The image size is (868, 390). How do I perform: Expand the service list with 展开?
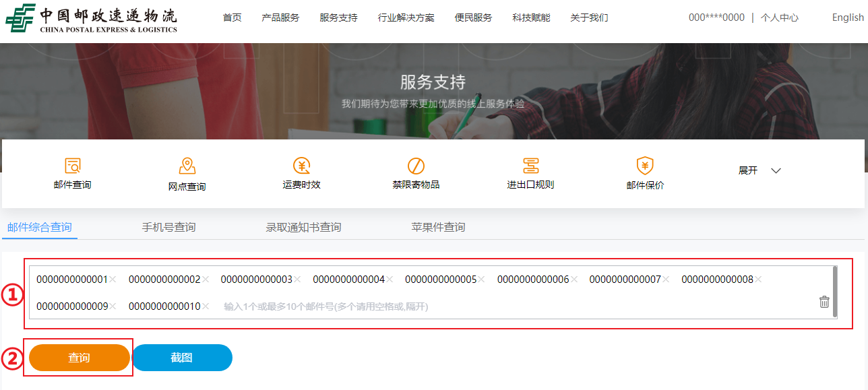coord(759,170)
